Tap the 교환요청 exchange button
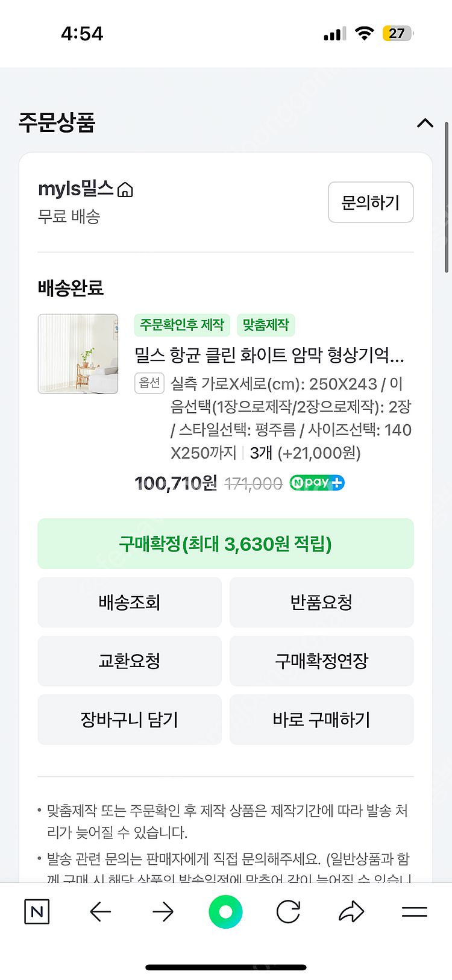The image size is (452, 980). 130,661
